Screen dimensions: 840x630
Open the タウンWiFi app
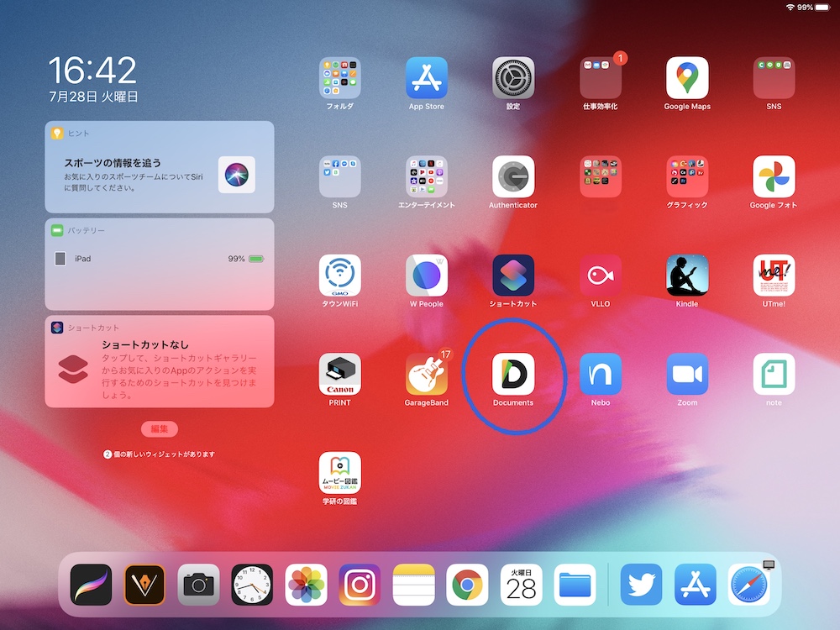coord(339,276)
